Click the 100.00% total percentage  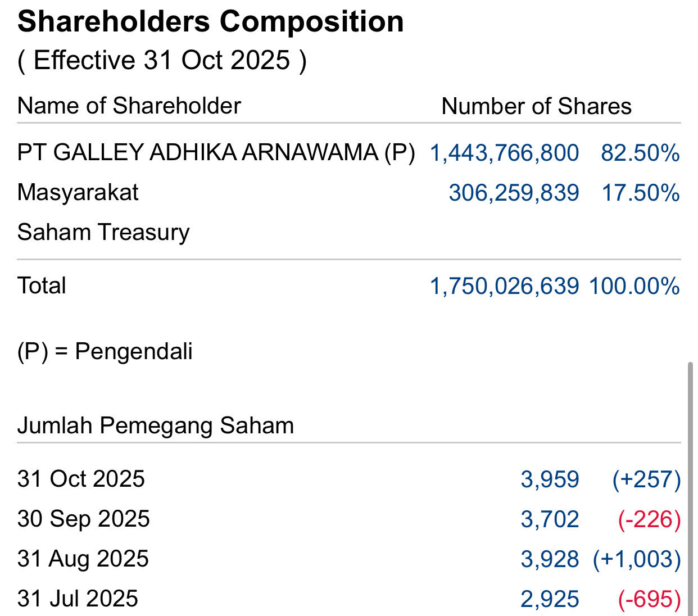tap(634, 286)
